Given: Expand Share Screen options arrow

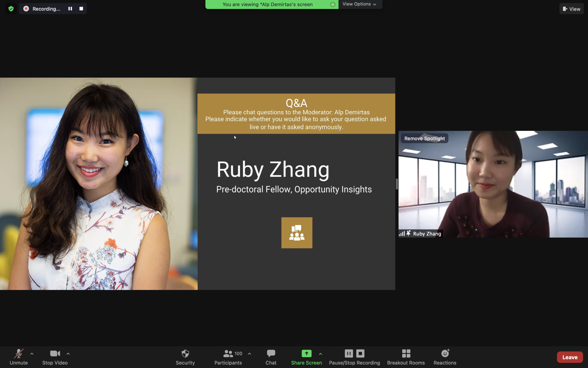Looking at the screenshot, I should coord(320,354).
